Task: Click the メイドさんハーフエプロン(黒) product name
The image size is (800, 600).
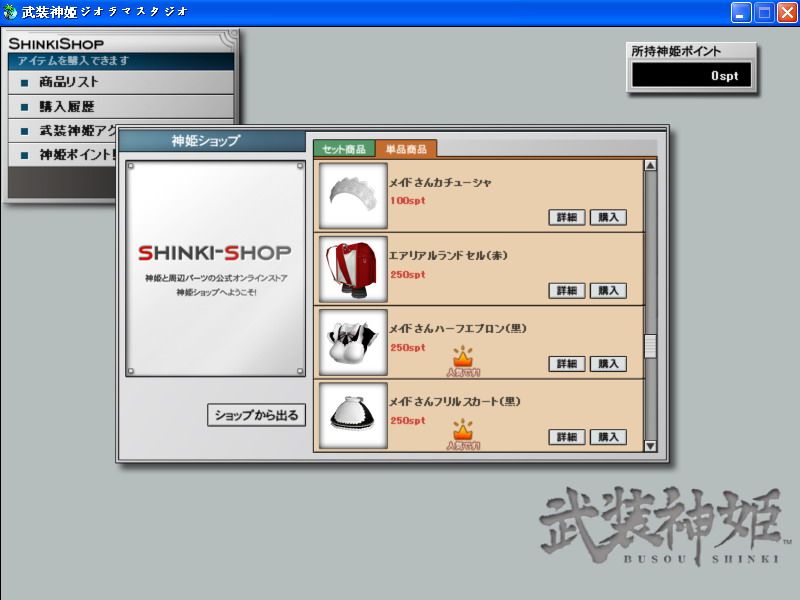Action: pos(458,329)
